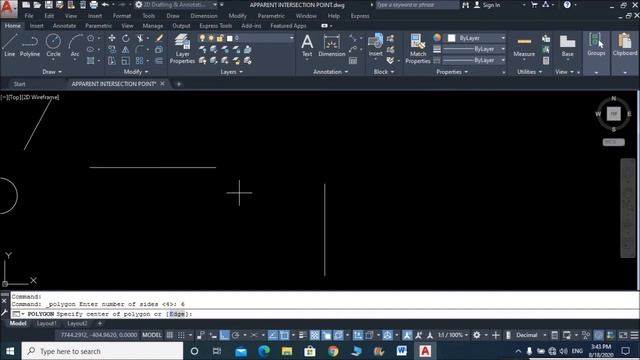640x360 pixels.
Task: Open the annotation scale 1:1 dropdown
Action: click(453, 335)
